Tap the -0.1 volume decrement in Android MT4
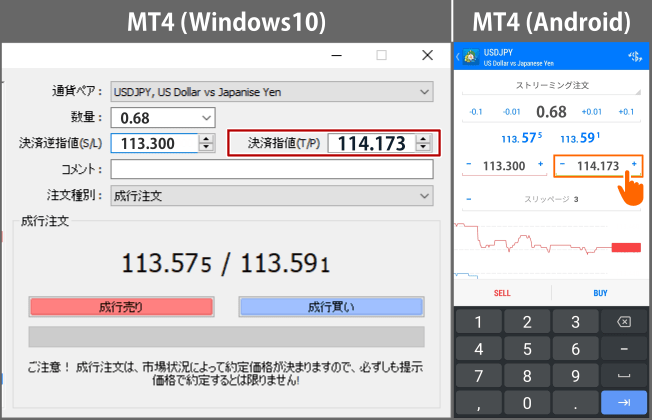The image size is (652, 420). 476,112
